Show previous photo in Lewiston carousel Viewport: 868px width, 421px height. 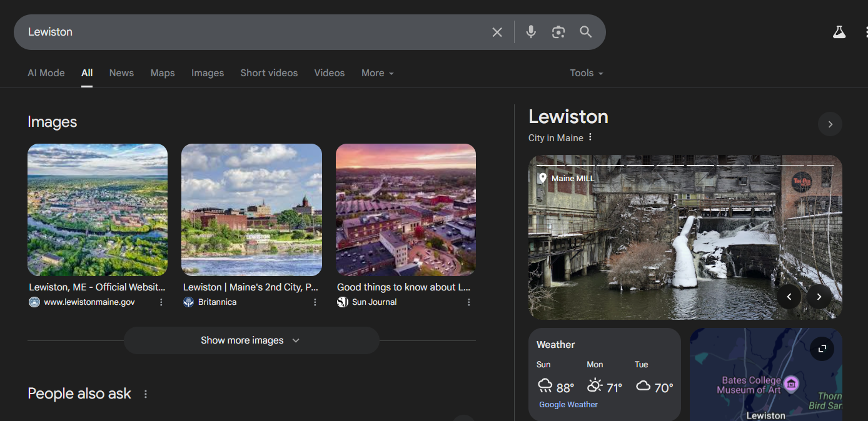pyautogui.click(x=789, y=297)
